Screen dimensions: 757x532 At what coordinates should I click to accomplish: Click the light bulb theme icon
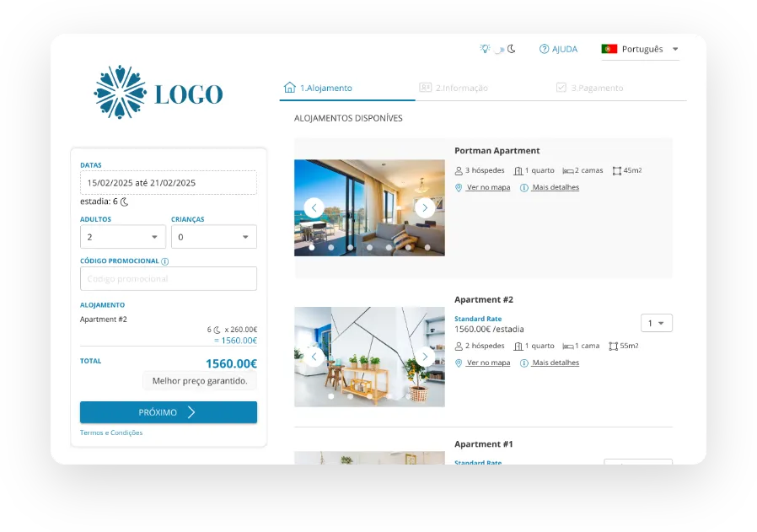tap(485, 49)
